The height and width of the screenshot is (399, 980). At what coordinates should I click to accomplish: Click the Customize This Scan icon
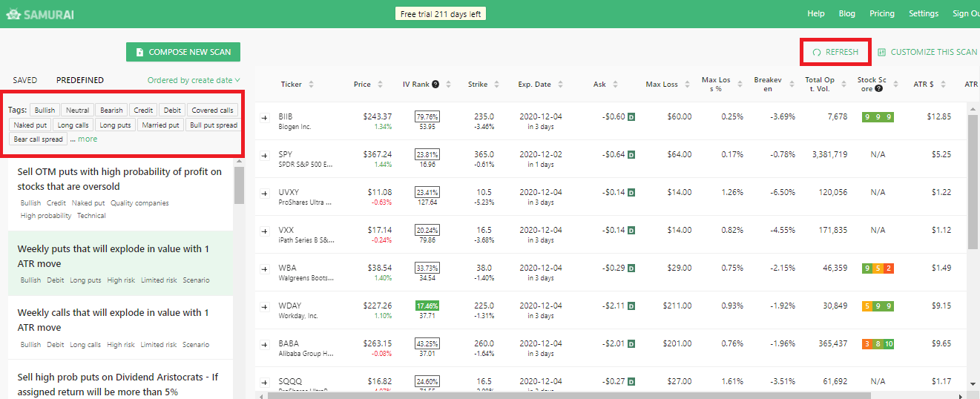[881, 53]
